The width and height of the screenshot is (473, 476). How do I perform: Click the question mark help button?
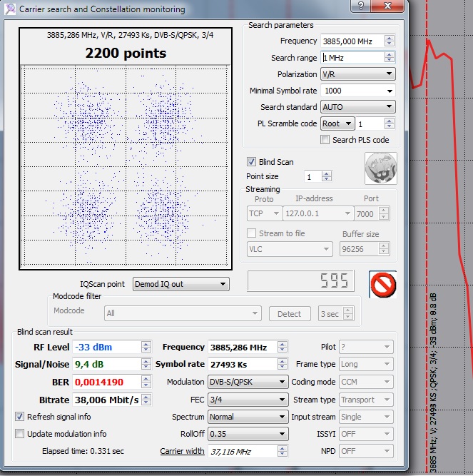(x=360, y=6)
